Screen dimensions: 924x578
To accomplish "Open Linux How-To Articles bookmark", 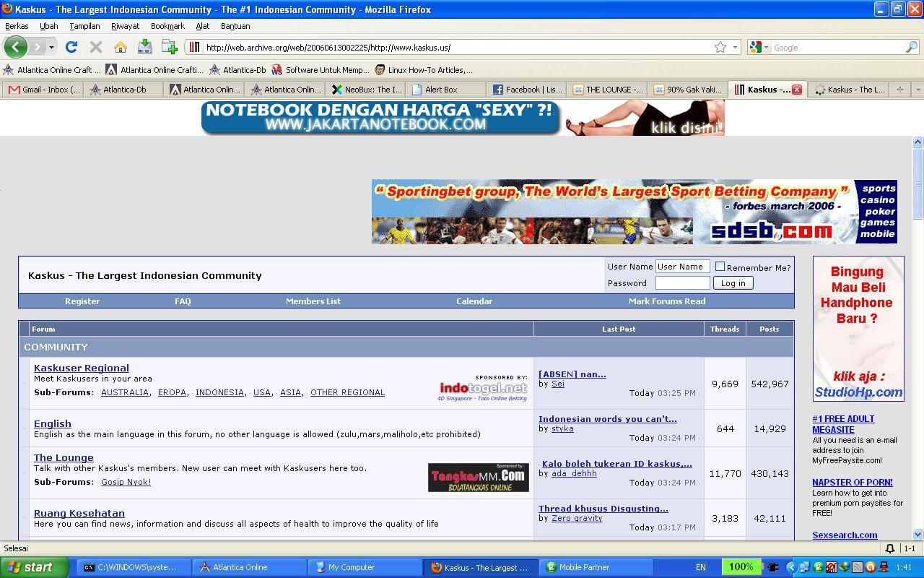I will coord(424,70).
